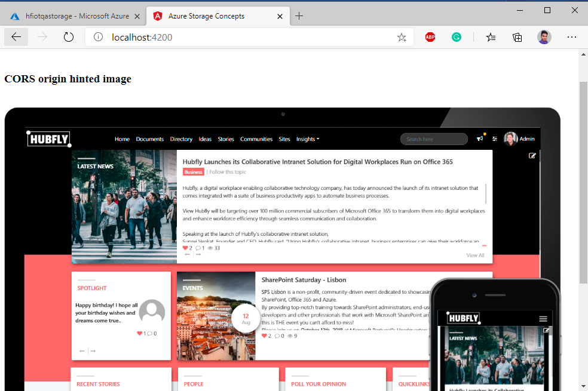Screen dimensions: 588x391
Task: Open Stories in Hubfly navigation
Action: pos(226,139)
